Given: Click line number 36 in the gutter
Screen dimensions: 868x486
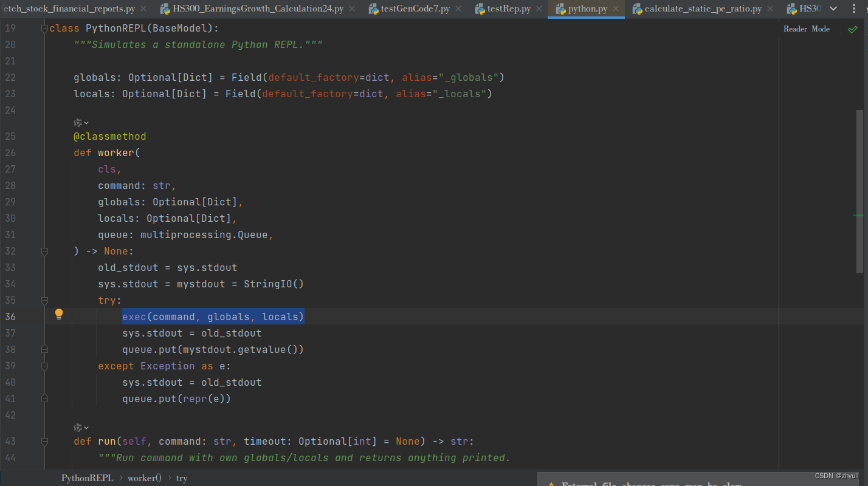Looking at the screenshot, I should tap(10, 317).
